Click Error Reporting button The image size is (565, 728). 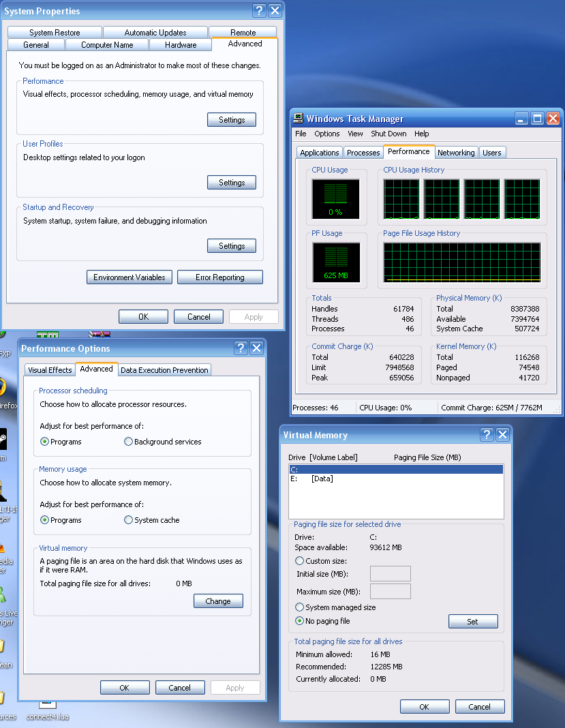pos(219,277)
